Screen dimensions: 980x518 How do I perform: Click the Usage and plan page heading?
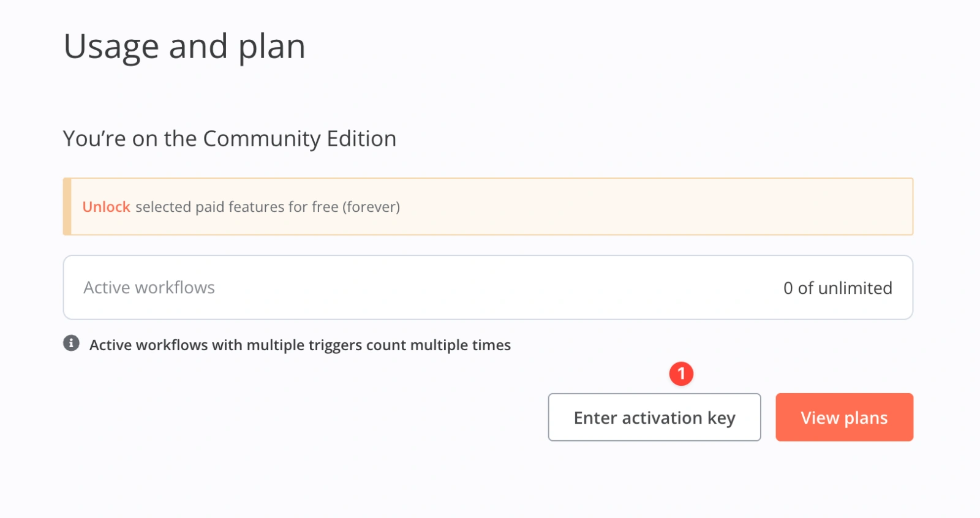point(184,47)
